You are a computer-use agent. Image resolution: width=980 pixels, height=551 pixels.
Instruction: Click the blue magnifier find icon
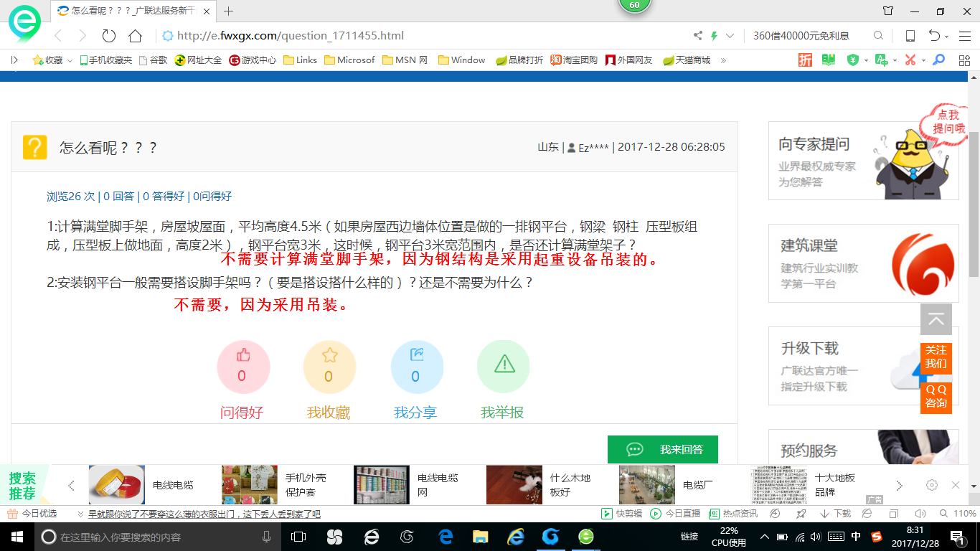tap(938, 60)
